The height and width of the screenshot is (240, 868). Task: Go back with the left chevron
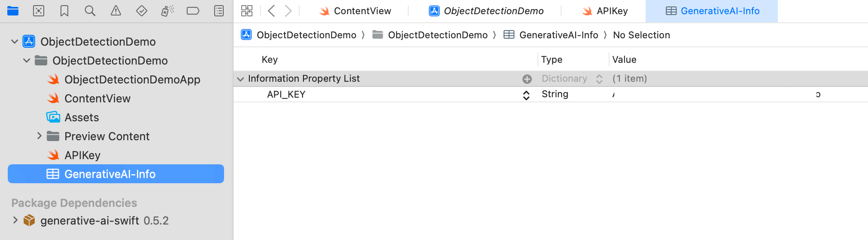271,11
